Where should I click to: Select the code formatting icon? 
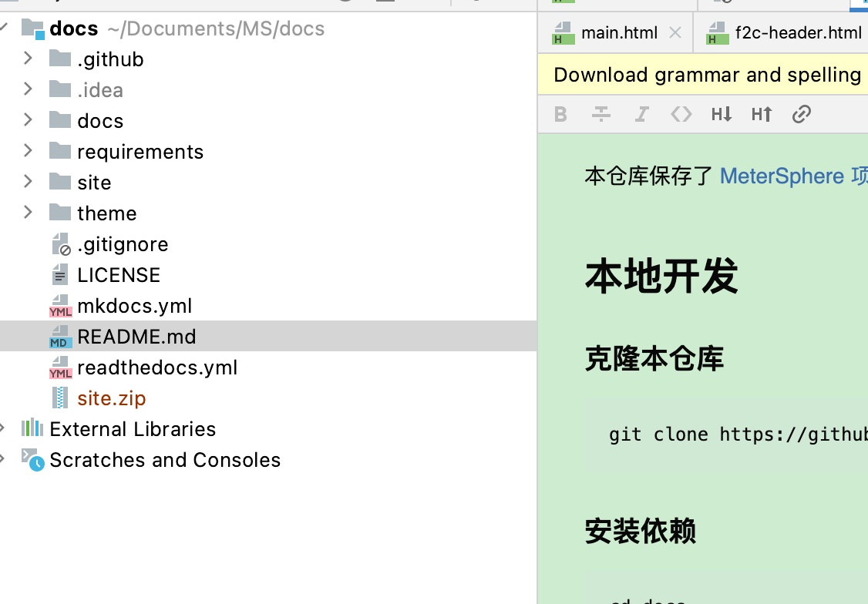tap(681, 113)
